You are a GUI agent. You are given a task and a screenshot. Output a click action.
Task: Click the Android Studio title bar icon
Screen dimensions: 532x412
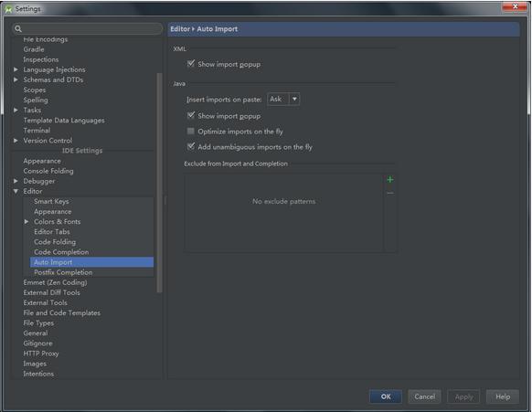pyautogui.click(x=8, y=9)
